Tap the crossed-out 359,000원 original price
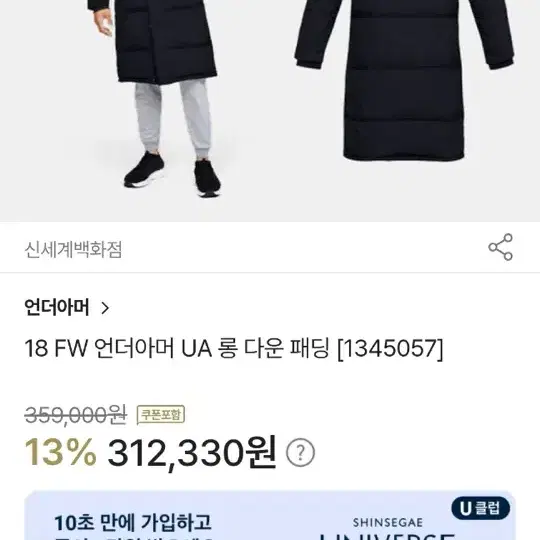540x540 pixels. (76, 415)
